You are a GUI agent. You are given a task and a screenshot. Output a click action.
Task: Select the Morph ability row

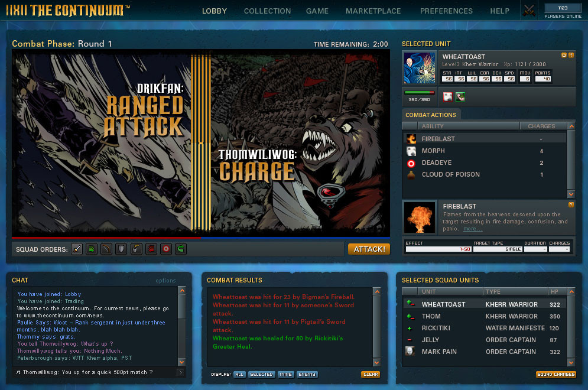click(485, 151)
